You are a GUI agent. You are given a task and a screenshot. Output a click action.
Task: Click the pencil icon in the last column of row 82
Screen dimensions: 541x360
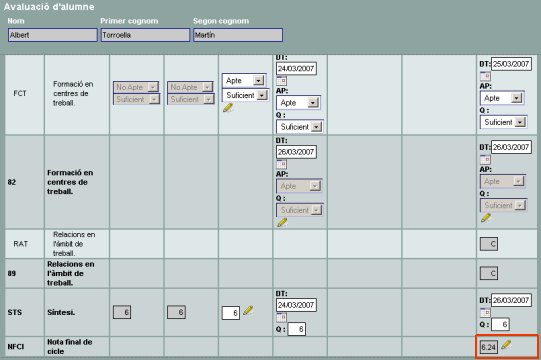point(486,218)
